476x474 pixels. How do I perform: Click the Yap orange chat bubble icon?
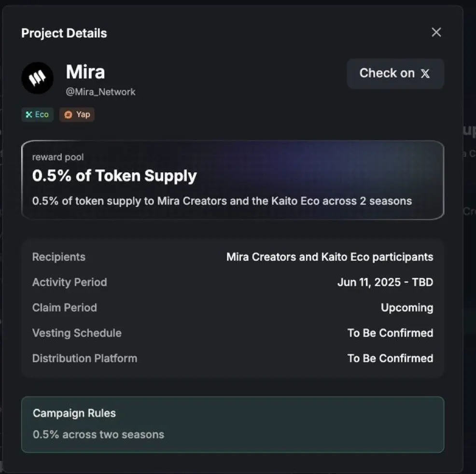pyautogui.click(x=68, y=115)
